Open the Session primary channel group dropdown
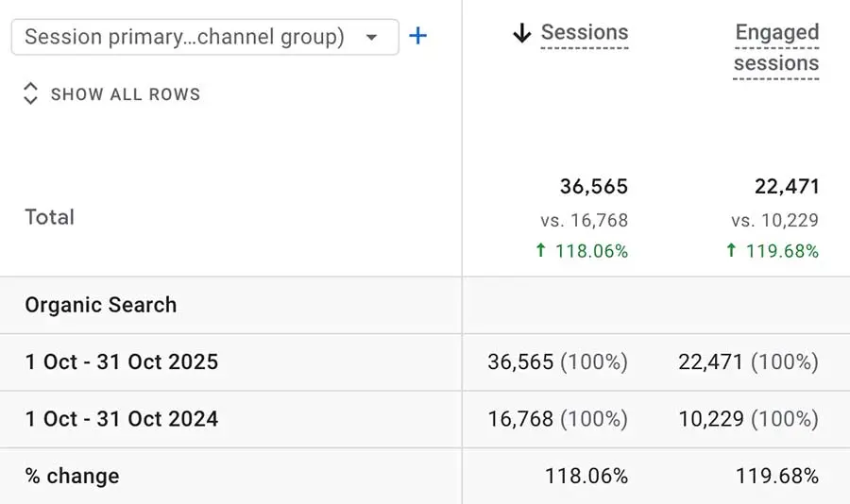850x504 pixels. point(205,37)
